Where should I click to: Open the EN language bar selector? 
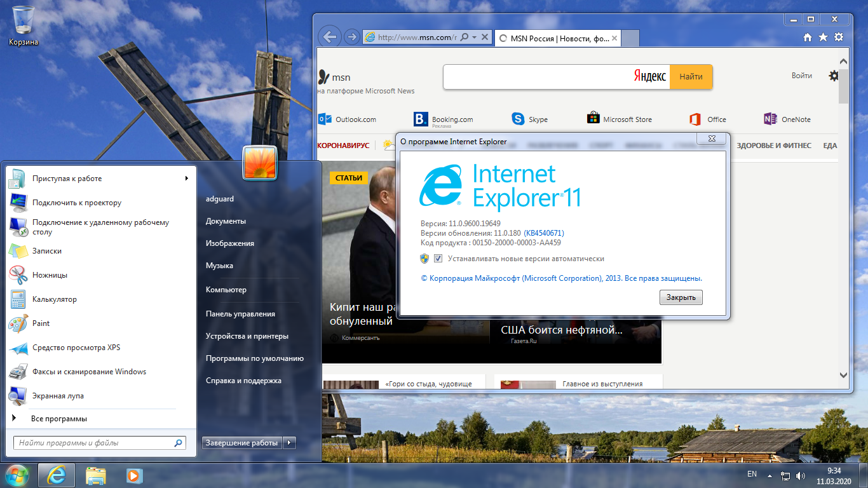[752, 475]
